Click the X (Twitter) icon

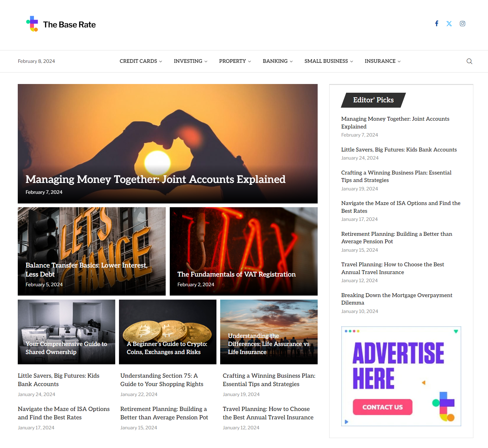click(x=449, y=24)
